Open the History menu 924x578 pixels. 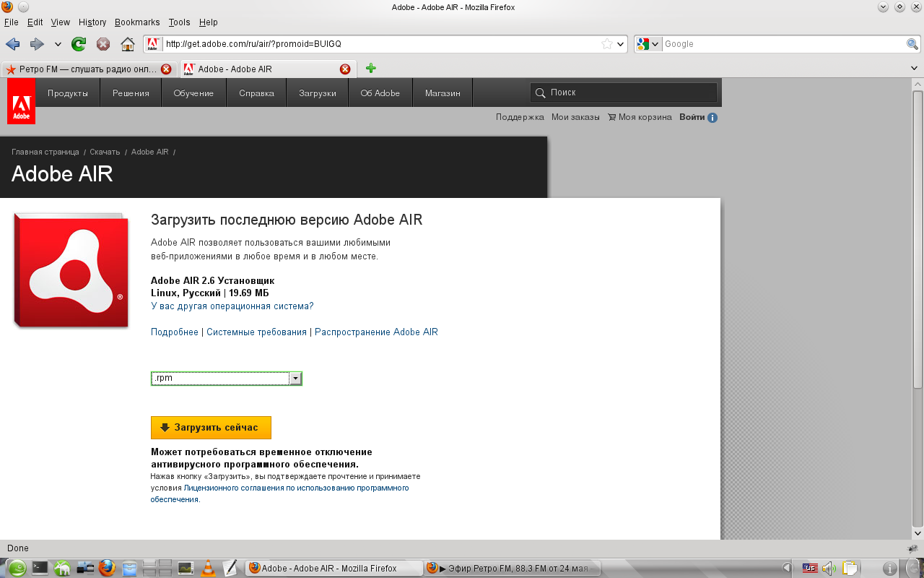92,22
